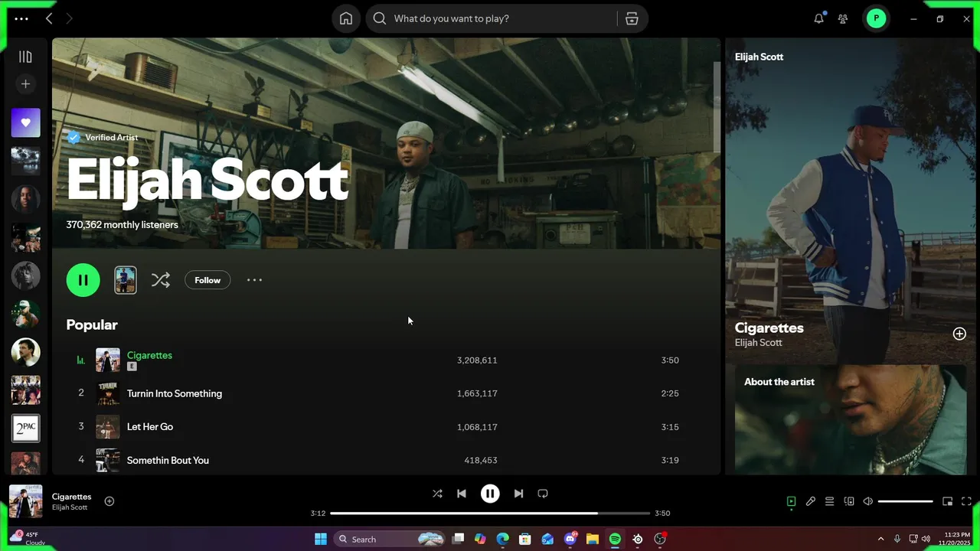The height and width of the screenshot is (551, 980).
Task: Show hidden icons chevron in system tray
Action: [x=880, y=539]
